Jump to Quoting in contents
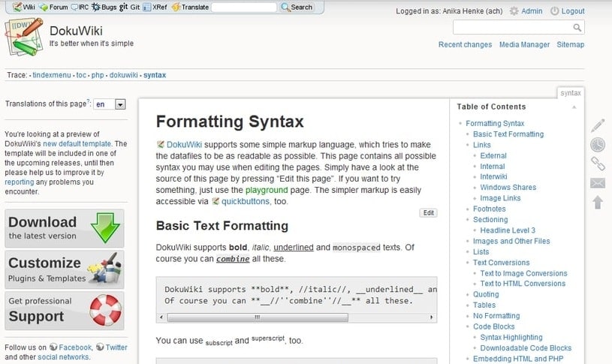 (486, 294)
